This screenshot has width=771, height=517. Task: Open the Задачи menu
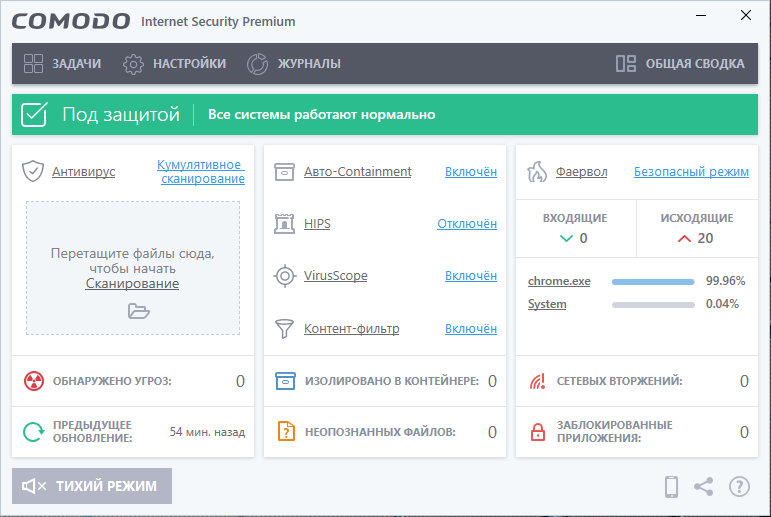(62, 63)
